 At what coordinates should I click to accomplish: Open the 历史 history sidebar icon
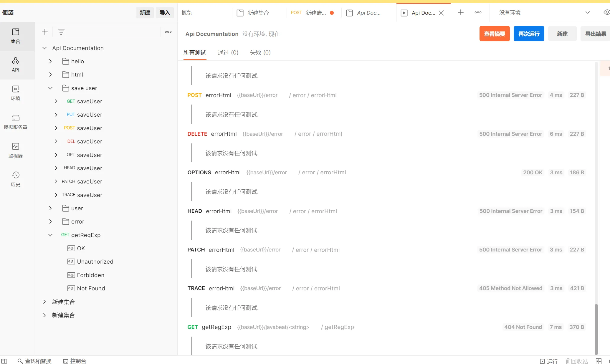coord(16,179)
